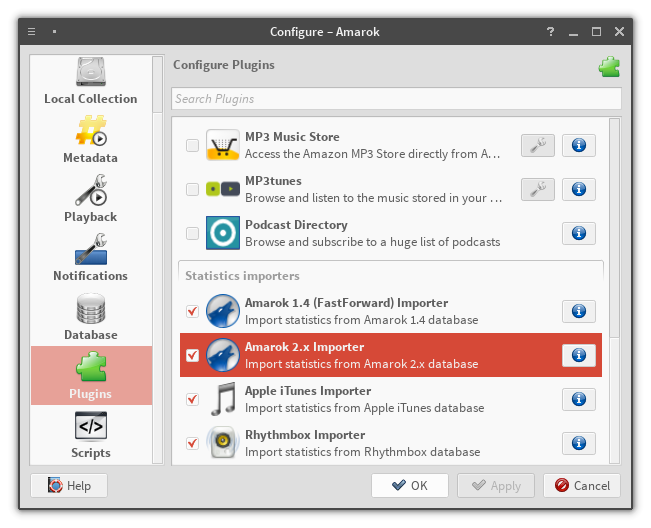The image size is (651, 528).
Task: Show info about Rhythmbox Importer
Action: point(579,443)
